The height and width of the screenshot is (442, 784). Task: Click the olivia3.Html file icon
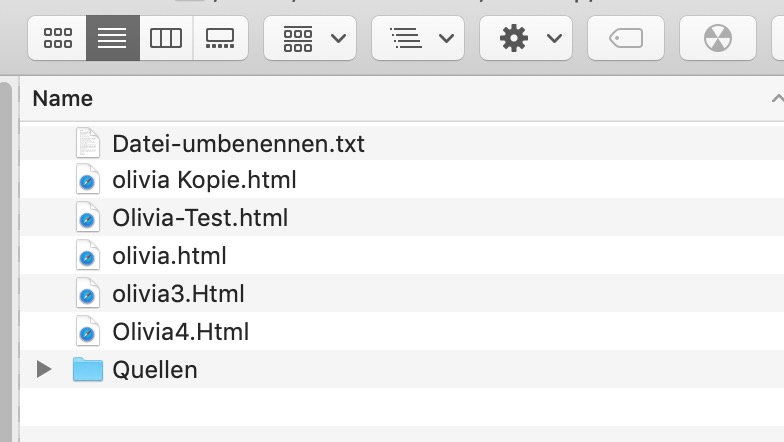(88, 294)
